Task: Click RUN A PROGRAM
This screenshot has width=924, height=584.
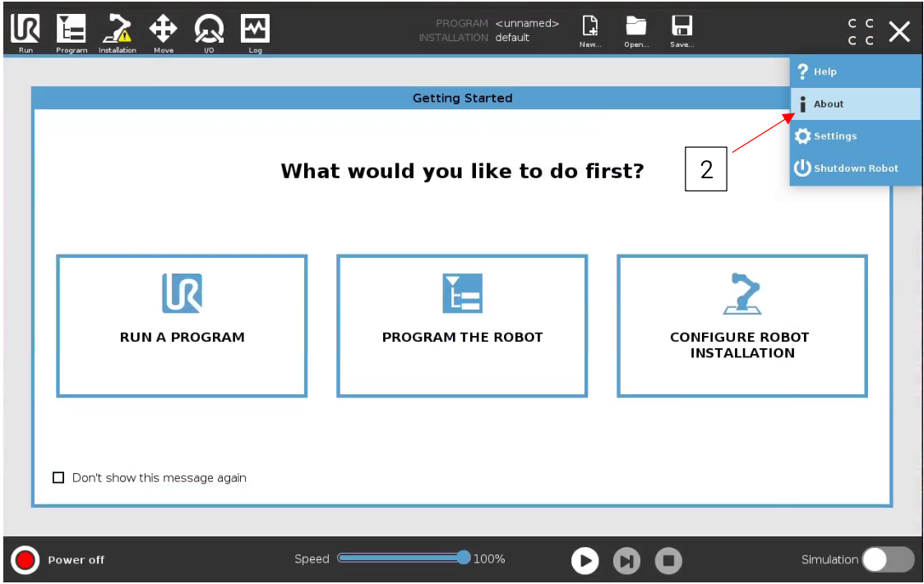Action: coord(182,325)
